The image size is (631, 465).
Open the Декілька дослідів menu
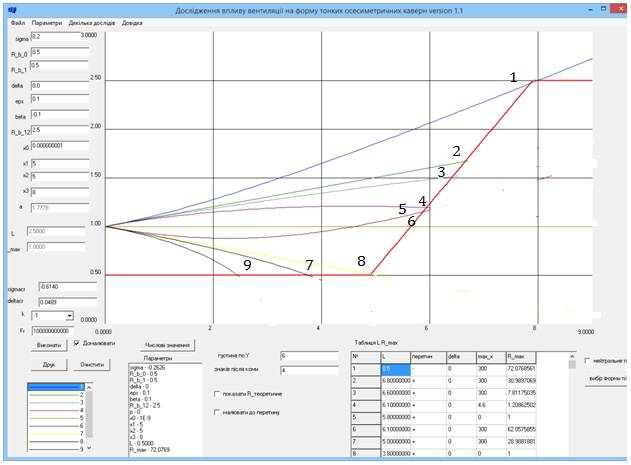[94, 22]
